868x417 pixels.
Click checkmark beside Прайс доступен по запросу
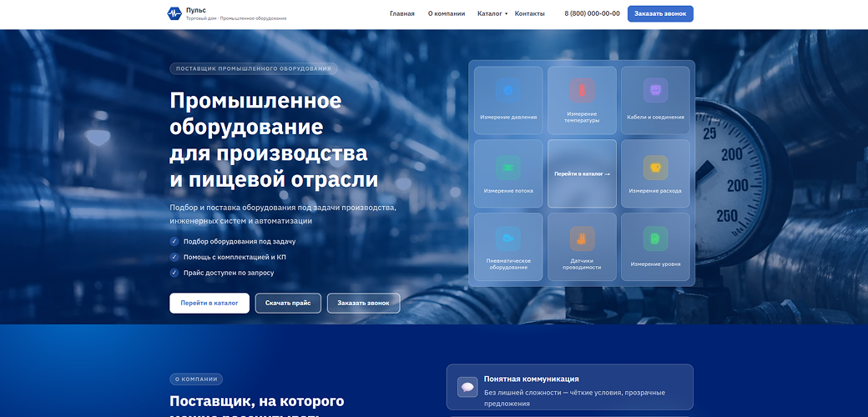174,273
